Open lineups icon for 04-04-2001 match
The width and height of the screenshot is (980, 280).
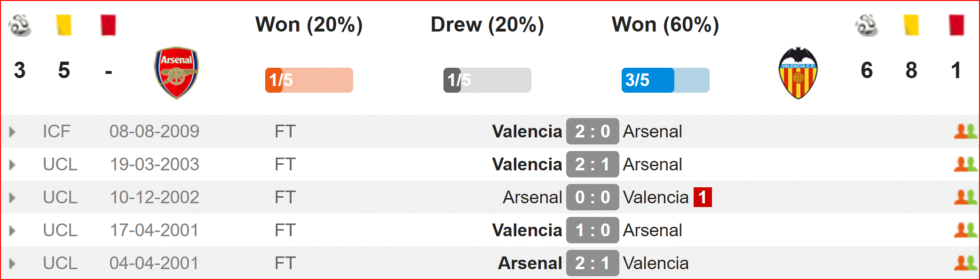(965, 263)
